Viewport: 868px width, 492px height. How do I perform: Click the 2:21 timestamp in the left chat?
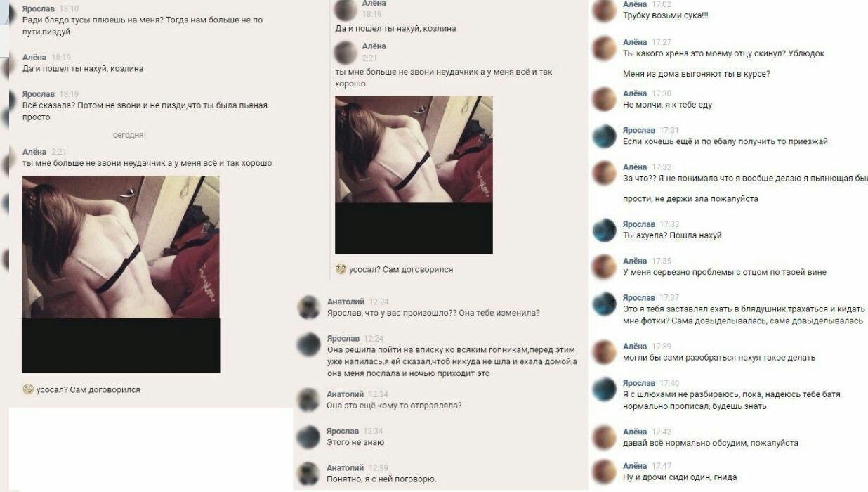tap(59, 152)
